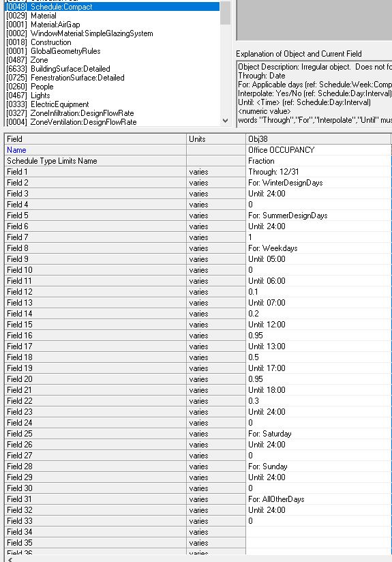The height and width of the screenshot is (562, 392).
Task: Click the Units column header
Action: tap(216, 139)
